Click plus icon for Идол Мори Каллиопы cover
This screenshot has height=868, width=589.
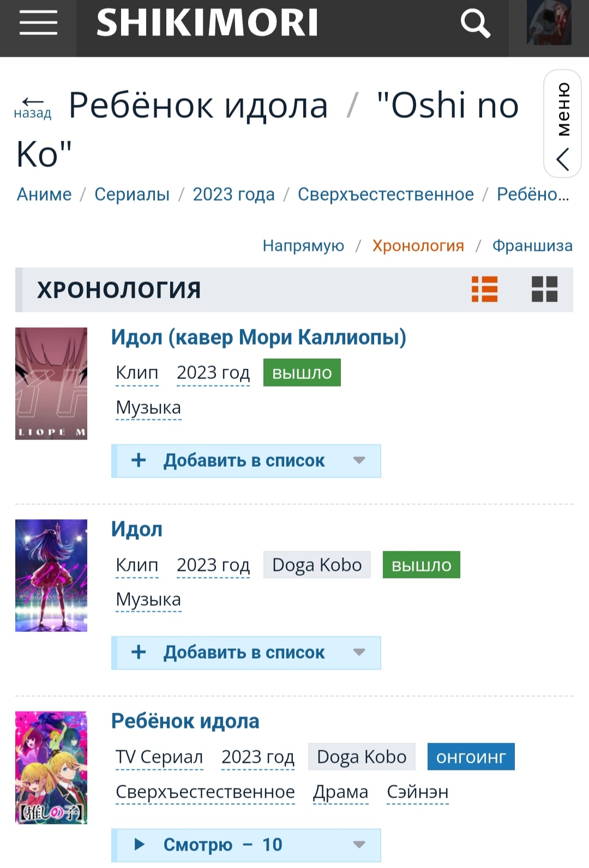click(139, 460)
